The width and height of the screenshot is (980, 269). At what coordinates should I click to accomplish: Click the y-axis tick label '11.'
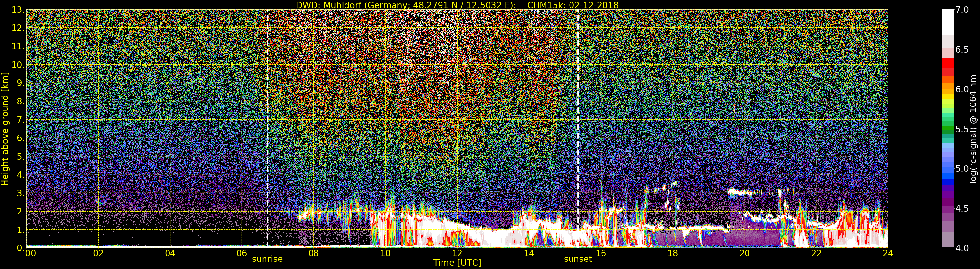point(18,46)
